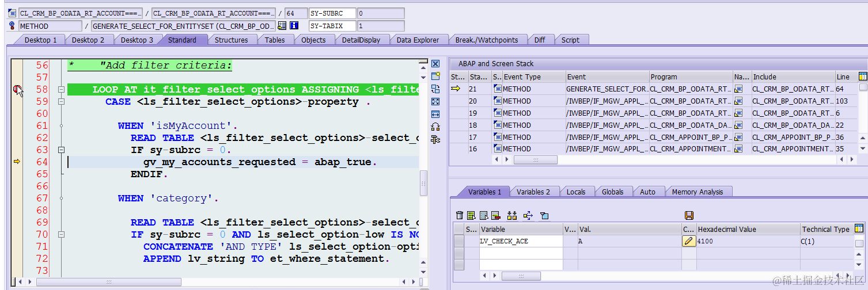Select the row selector for LV_CHECK_ACE
The image size is (868, 290).
(x=458, y=241)
